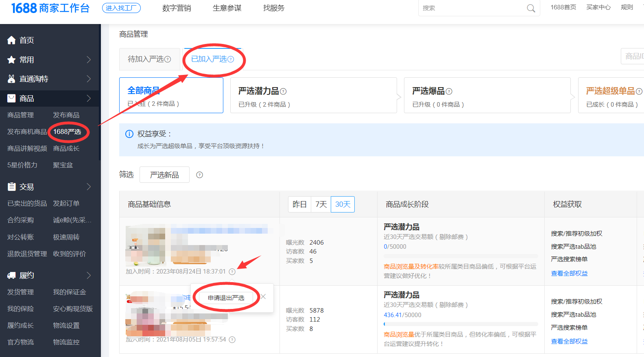
Task: Click 申请退出严选 button
Action: tap(226, 298)
